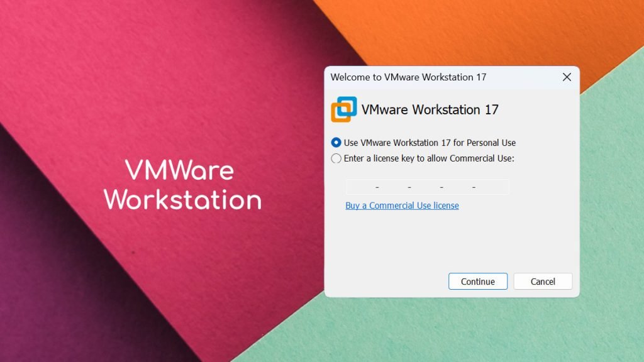644x362 pixels.
Task: Click the Continue button
Action: tap(478, 281)
